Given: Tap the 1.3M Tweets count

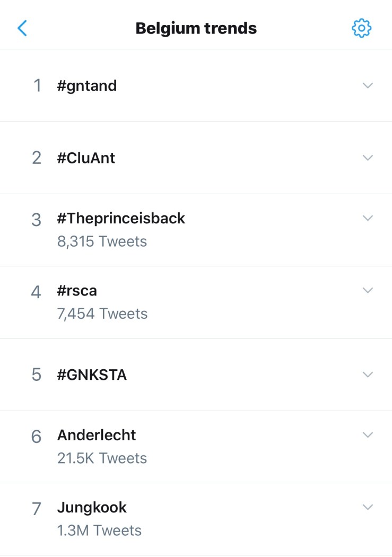Looking at the screenshot, I should [99, 530].
